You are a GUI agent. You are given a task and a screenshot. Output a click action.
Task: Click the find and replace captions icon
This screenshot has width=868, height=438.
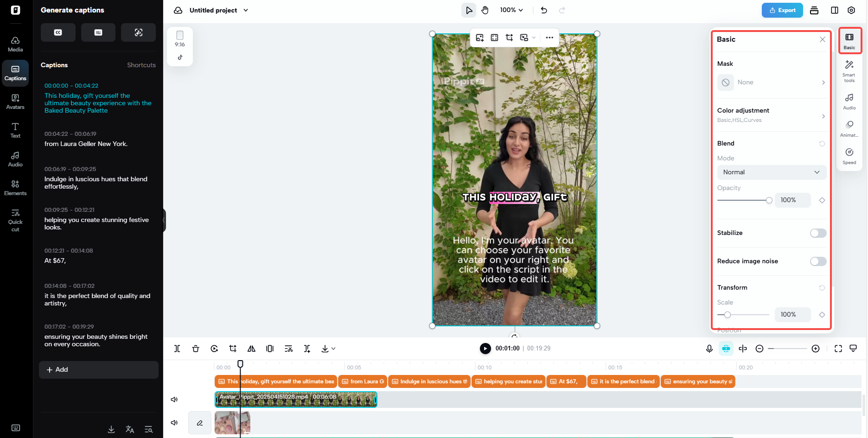point(148,430)
